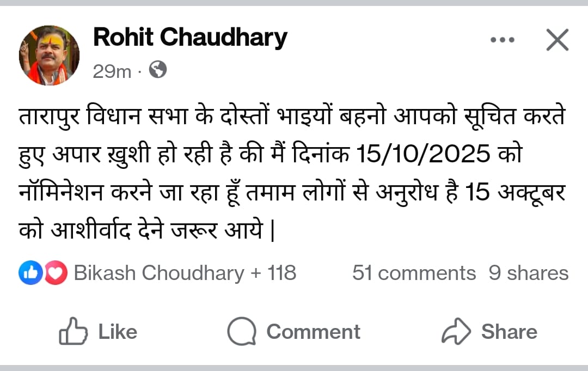
Task: Click the speech bubble Comment icon
Action: point(242,331)
